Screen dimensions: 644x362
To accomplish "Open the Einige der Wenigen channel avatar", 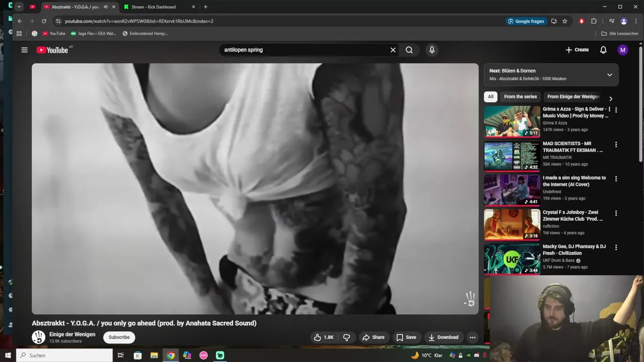I will click(39, 337).
